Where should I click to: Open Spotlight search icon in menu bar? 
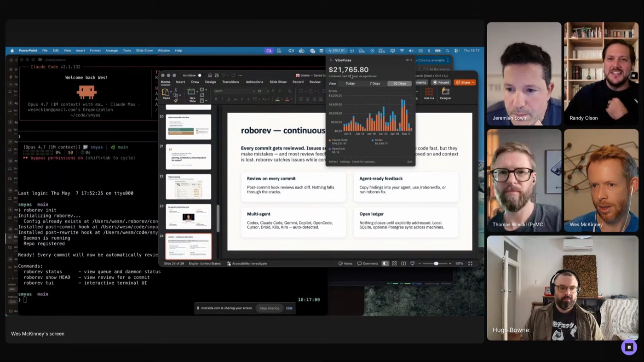click(447, 51)
